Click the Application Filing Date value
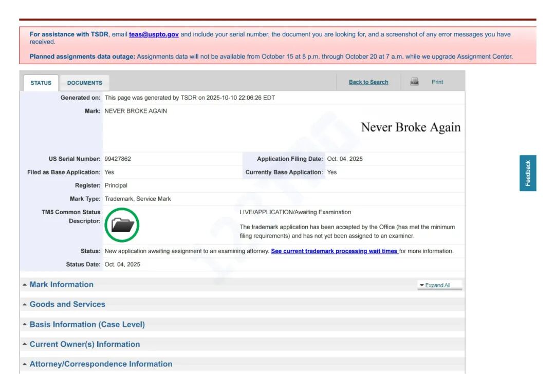Image resolution: width=555 pixels, height=392 pixels. 345,159
